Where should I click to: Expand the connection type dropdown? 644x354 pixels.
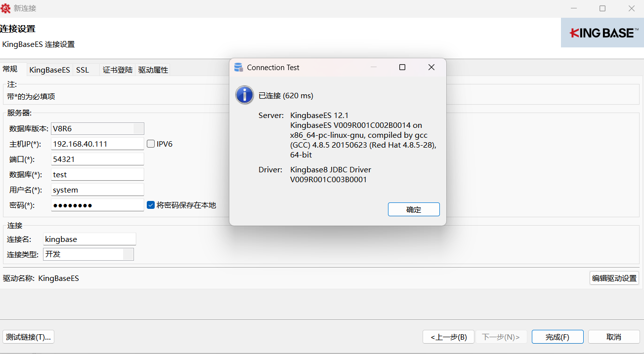pyautogui.click(x=128, y=254)
